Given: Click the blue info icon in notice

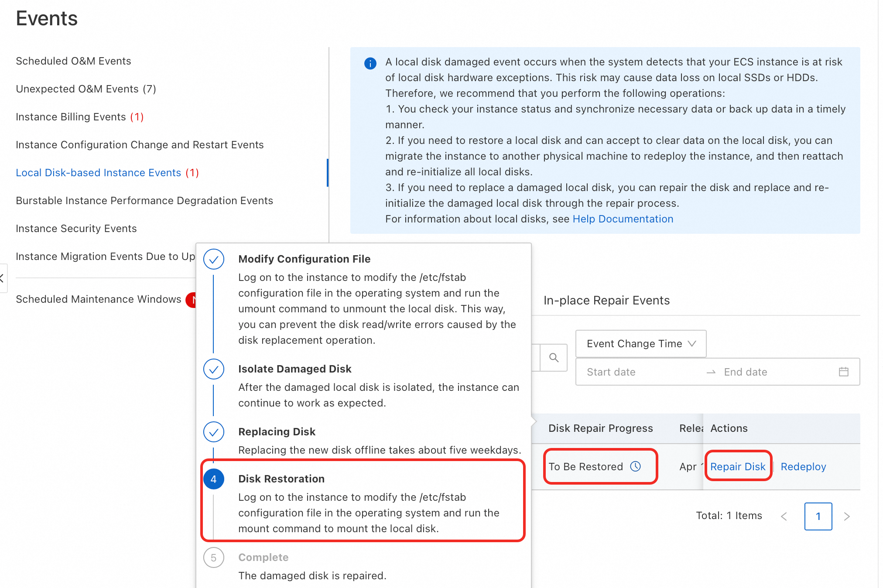Looking at the screenshot, I should pyautogui.click(x=370, y=63).
